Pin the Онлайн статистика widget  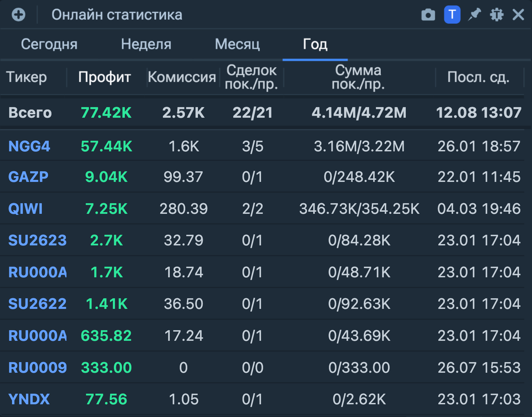click(474, 15)
